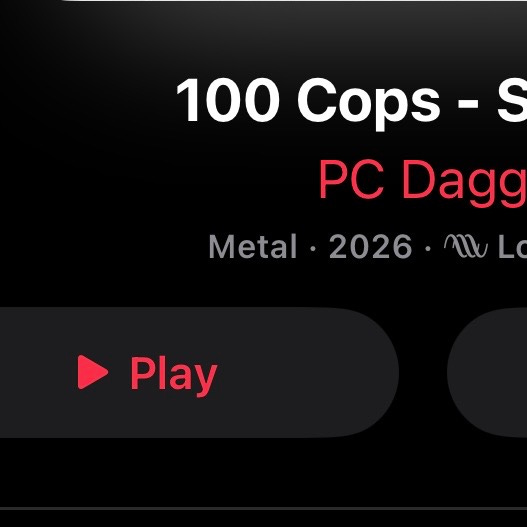
Task: Click the partially visible Lo audio quality label
Action: 513,246
